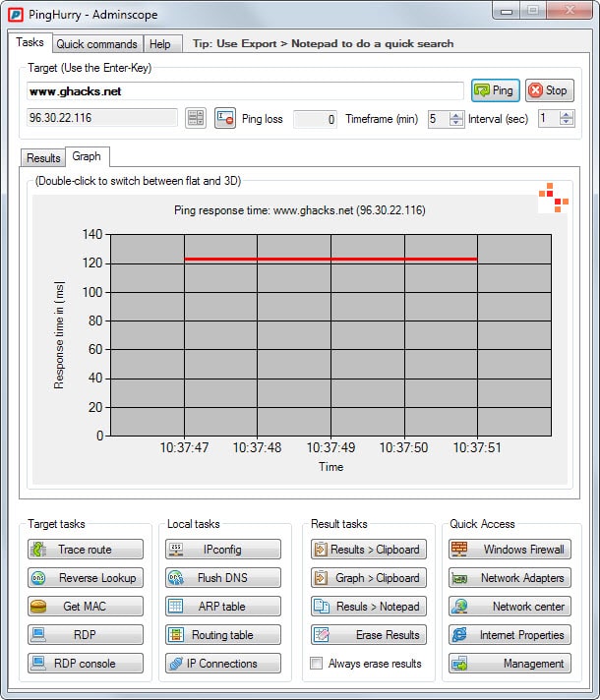Copy Graph > Clipboard
This screenshot has width=600, height=700.
pyautogui.click(x=369, y=578)
